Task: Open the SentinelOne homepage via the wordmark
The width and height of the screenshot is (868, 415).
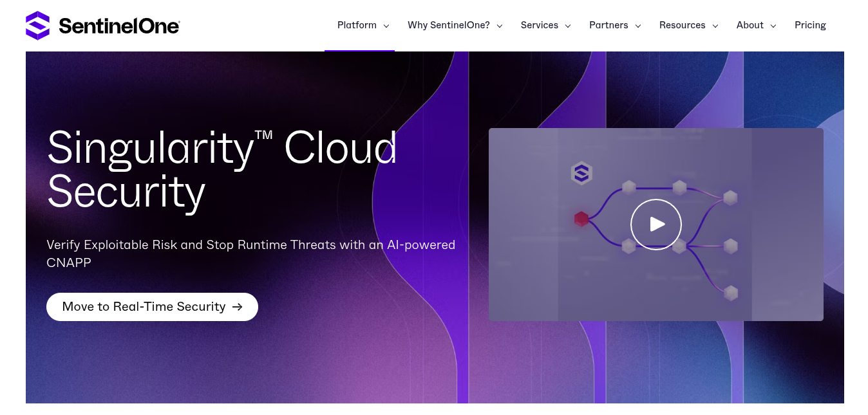Action: point(119,25)
